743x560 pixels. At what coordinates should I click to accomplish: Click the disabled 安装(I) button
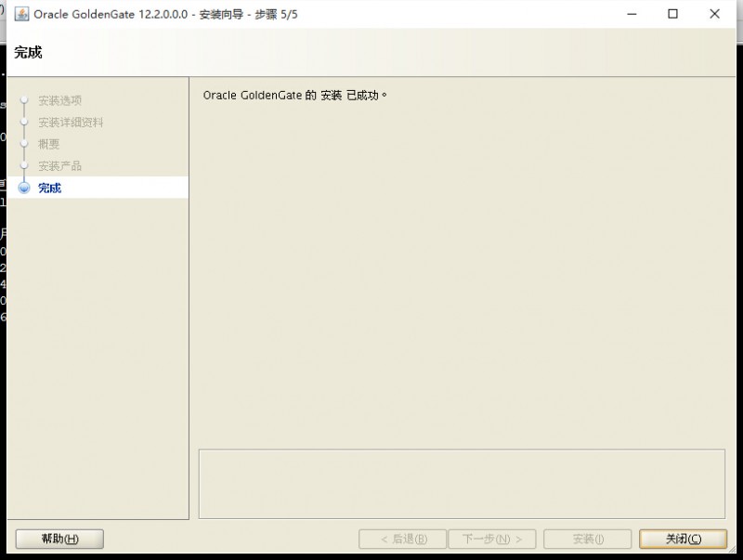click(587, 539)
